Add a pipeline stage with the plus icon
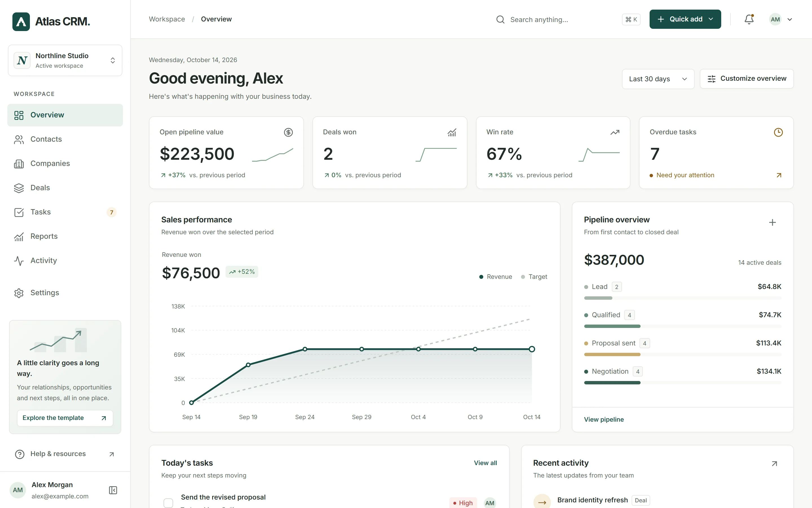This screenshot has height=508, width=812. [x=773, y=222]
